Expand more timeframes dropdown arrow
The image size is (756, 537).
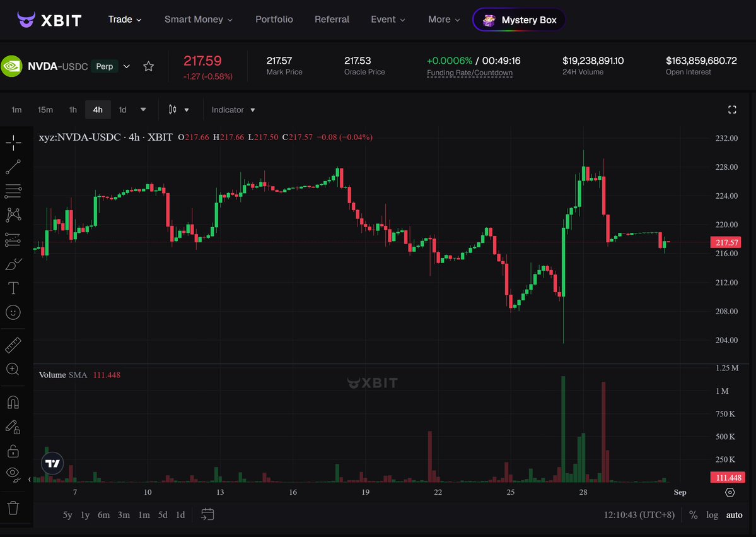143,110
